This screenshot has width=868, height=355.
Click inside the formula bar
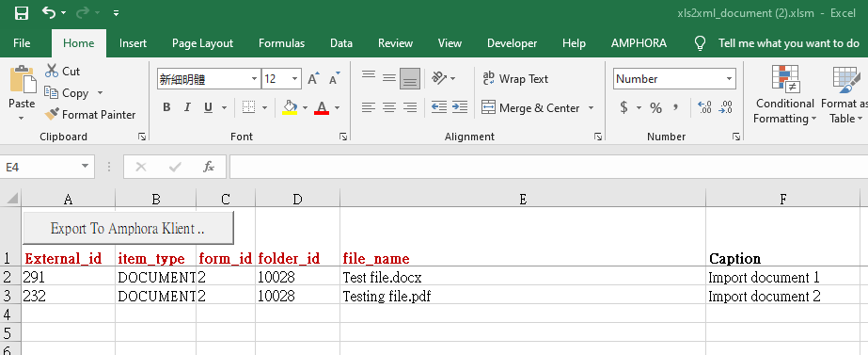548,167
